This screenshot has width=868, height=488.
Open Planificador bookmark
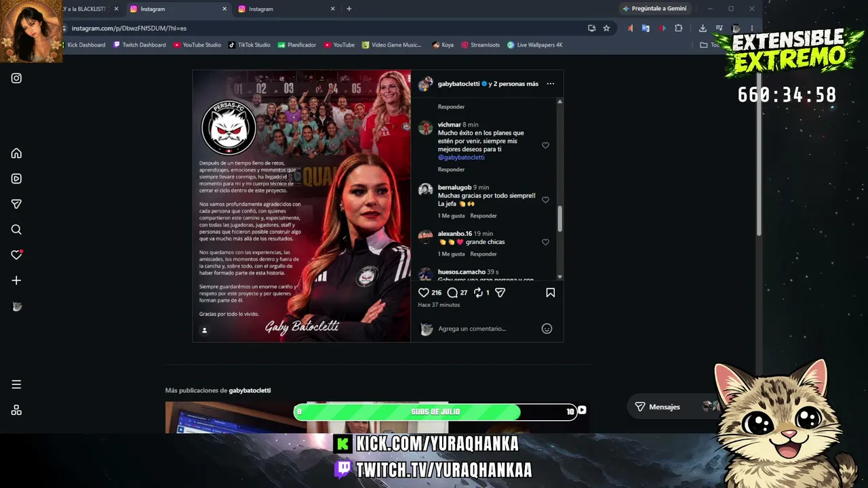(297, 45)
